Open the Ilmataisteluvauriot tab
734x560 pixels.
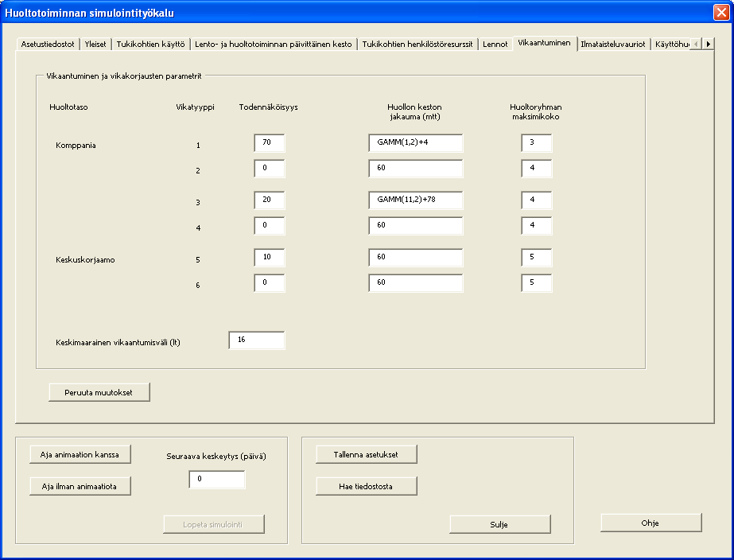point(613,44)
